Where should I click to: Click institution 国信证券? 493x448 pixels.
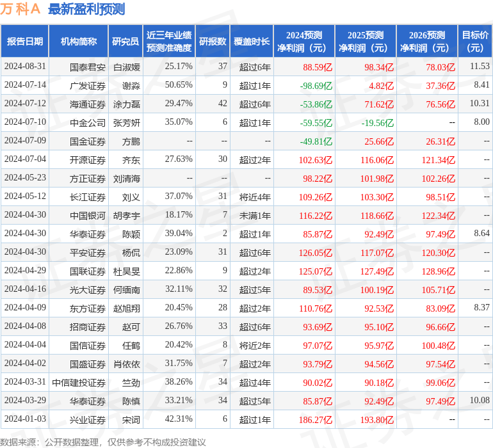88,346
